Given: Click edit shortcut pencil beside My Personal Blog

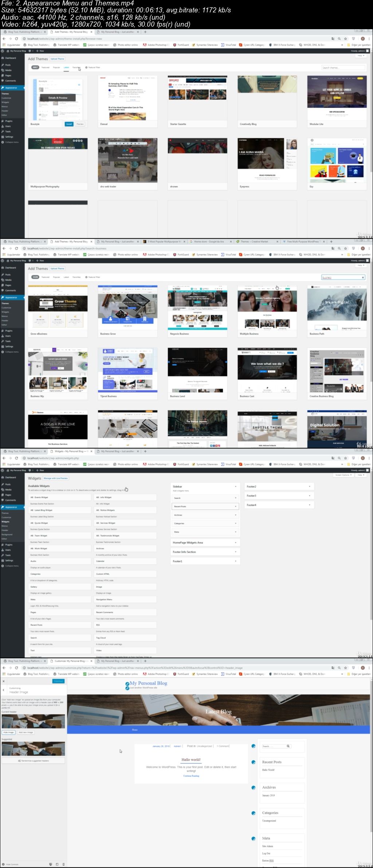Looking at the screenshot, I should coord(127,684).
